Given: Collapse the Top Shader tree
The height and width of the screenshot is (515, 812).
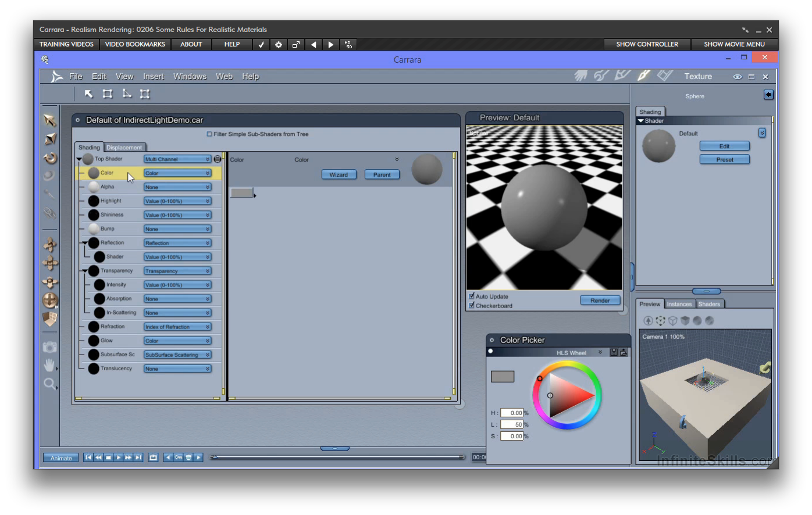Looking at the screenshot, I should [x=79, y=159].
